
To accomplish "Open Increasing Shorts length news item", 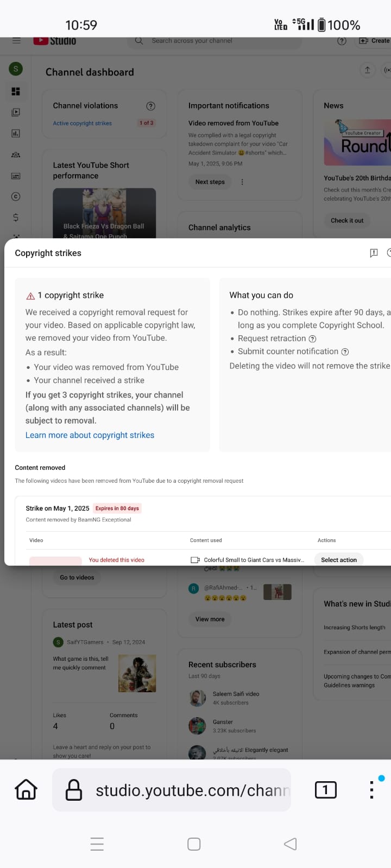I will coord(355,627).
